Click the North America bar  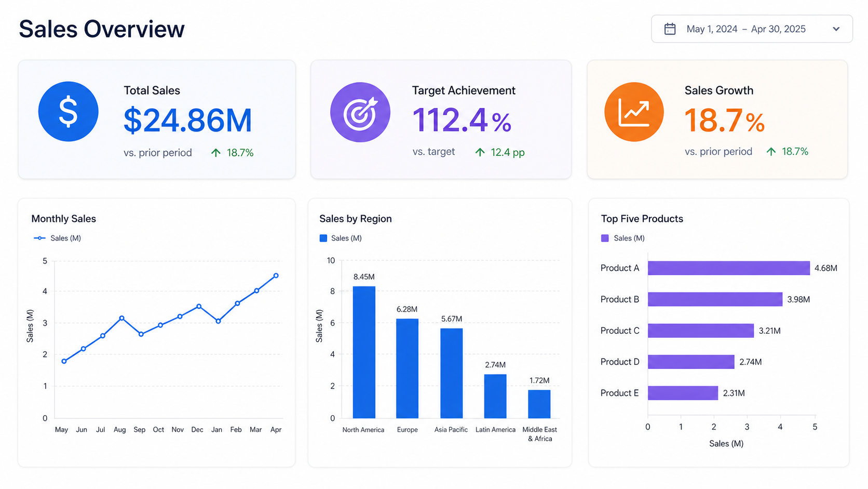click(364, 352)
